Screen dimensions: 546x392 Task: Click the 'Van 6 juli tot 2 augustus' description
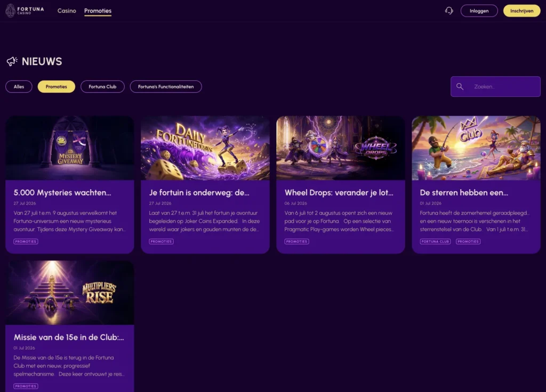[x=339, y=221]
